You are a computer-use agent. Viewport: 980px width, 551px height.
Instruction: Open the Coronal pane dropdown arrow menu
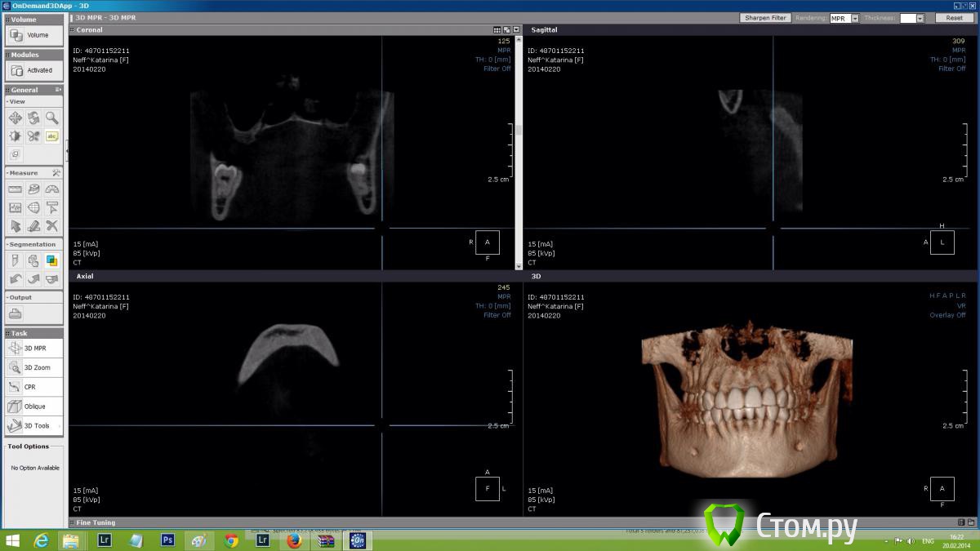point(516,30)
